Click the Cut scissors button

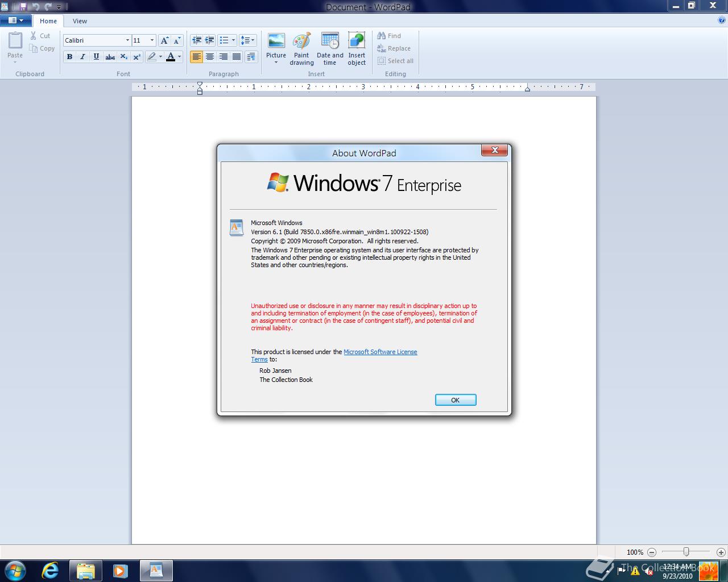[40, 36]
